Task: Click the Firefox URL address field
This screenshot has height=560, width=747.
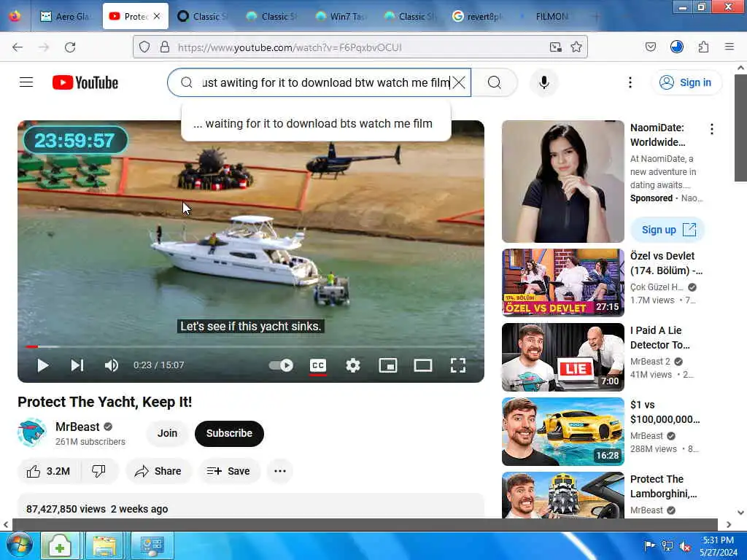Action: point(361,47)
